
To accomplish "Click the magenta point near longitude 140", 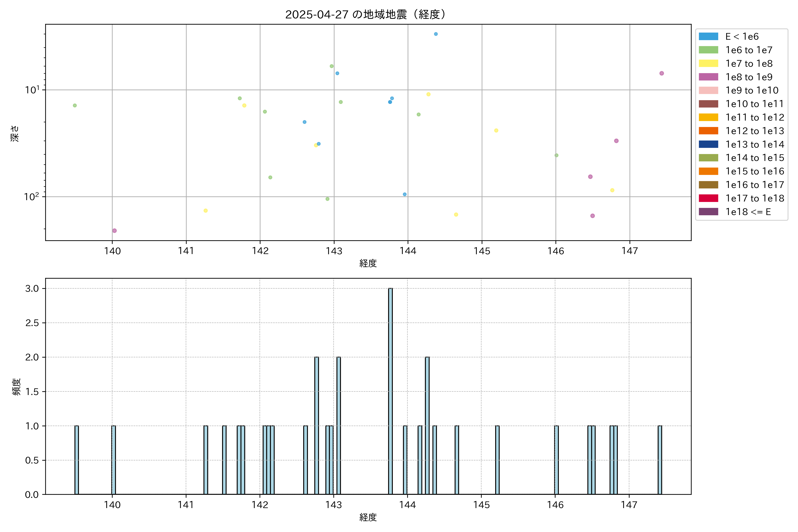I will (114, 231).
